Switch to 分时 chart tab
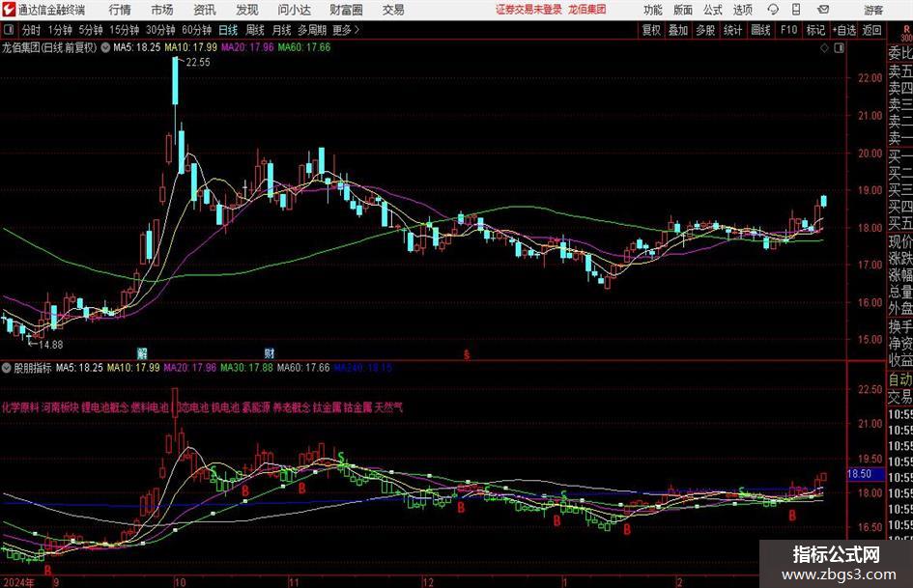The height and width of the screenshot is (588, 913). (x=32, y=30)
